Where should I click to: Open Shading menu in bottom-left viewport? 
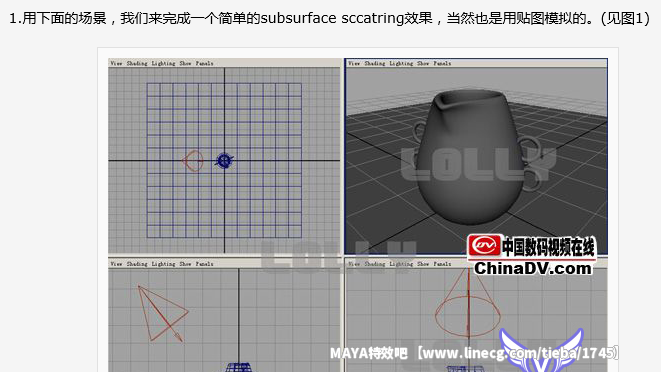137,264
